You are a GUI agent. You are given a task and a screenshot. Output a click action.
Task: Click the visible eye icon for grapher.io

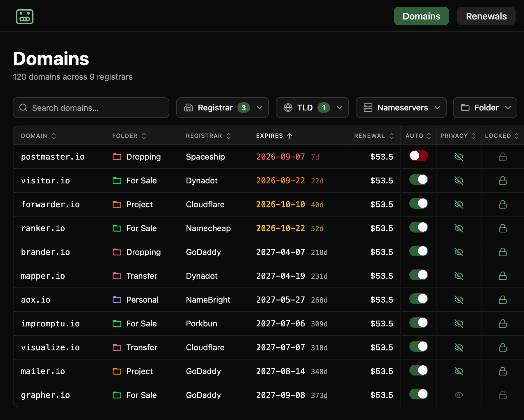(x=459, y=395)
